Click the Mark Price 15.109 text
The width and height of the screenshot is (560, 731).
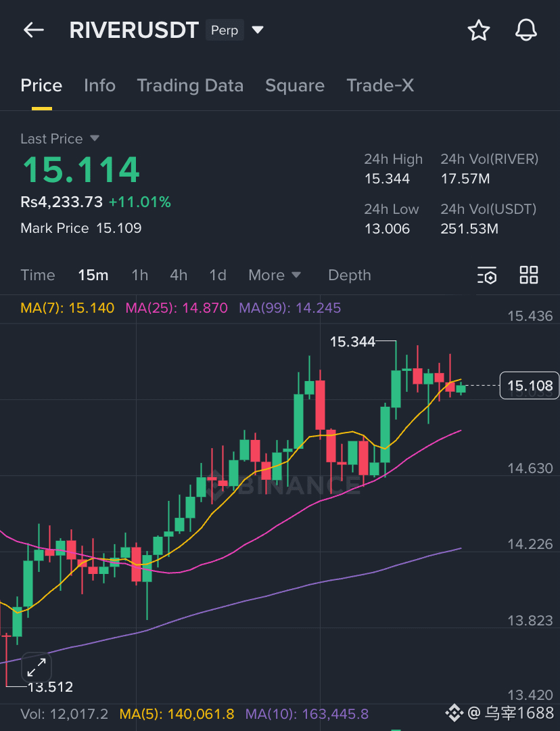(x=81, y=228)
